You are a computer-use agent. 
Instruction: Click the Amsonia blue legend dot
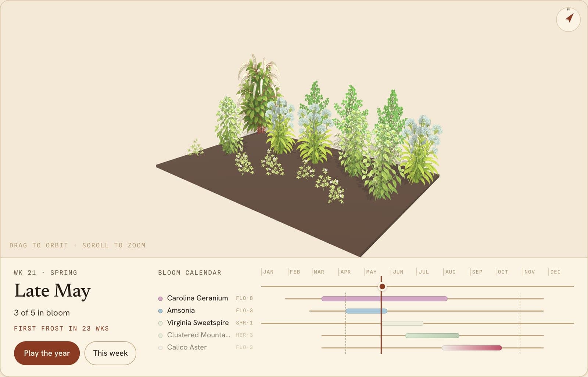(x=160, y=311)
